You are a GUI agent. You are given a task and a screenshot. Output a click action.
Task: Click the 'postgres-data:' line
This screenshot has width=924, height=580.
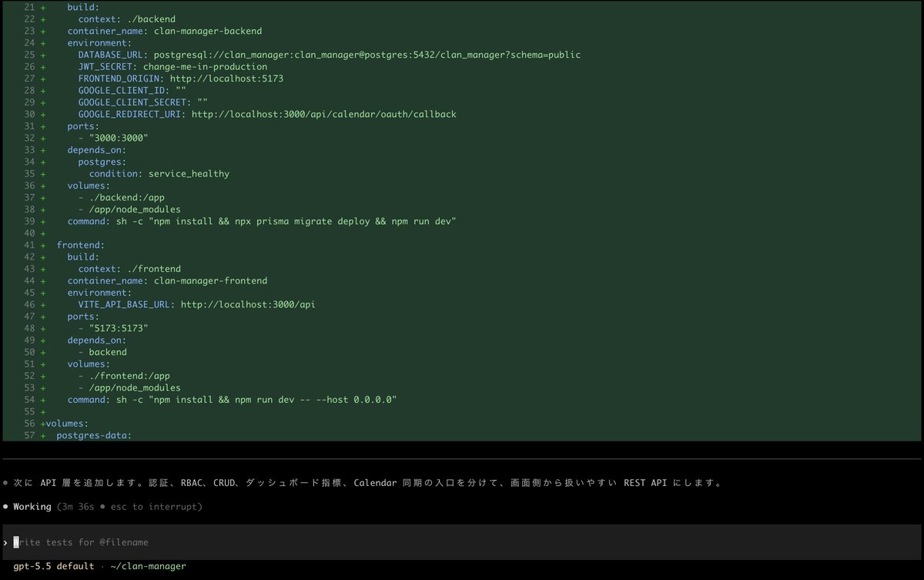pos(94,435)
